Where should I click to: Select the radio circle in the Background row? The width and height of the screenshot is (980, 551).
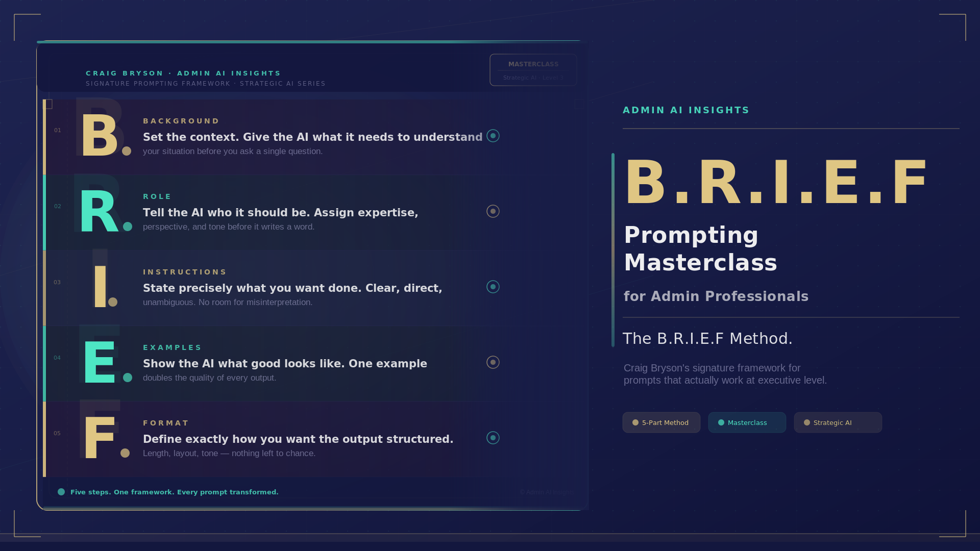[493, 136]
